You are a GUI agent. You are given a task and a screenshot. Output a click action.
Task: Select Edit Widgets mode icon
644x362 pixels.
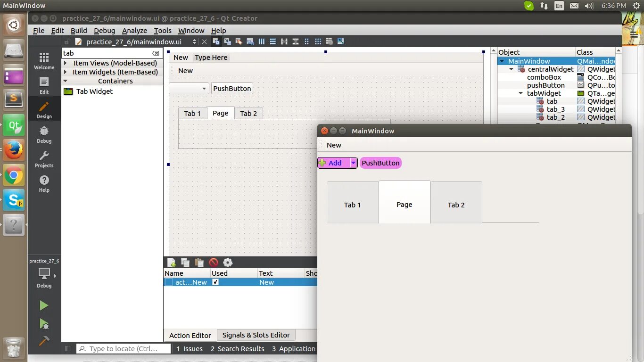pyautogui.click(x=216, y=41)
